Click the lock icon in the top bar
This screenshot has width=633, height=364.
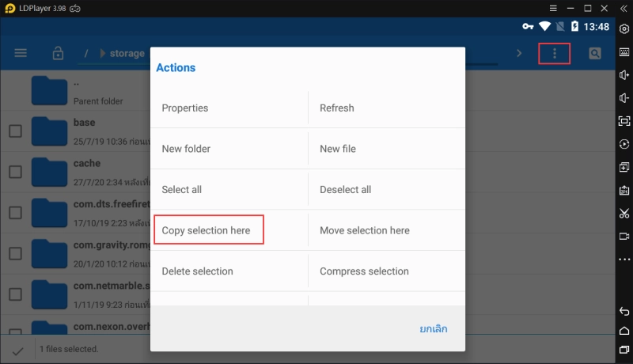pos(58,54)
